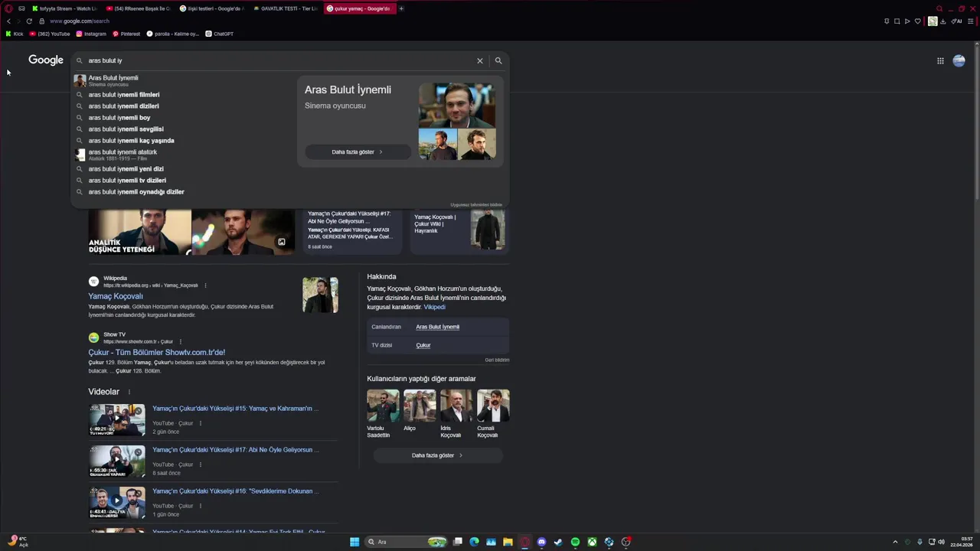Viewport: 980px width, 551px height.
Task: Reload the page
Action: pyautogui.click(x=29, y=21)
